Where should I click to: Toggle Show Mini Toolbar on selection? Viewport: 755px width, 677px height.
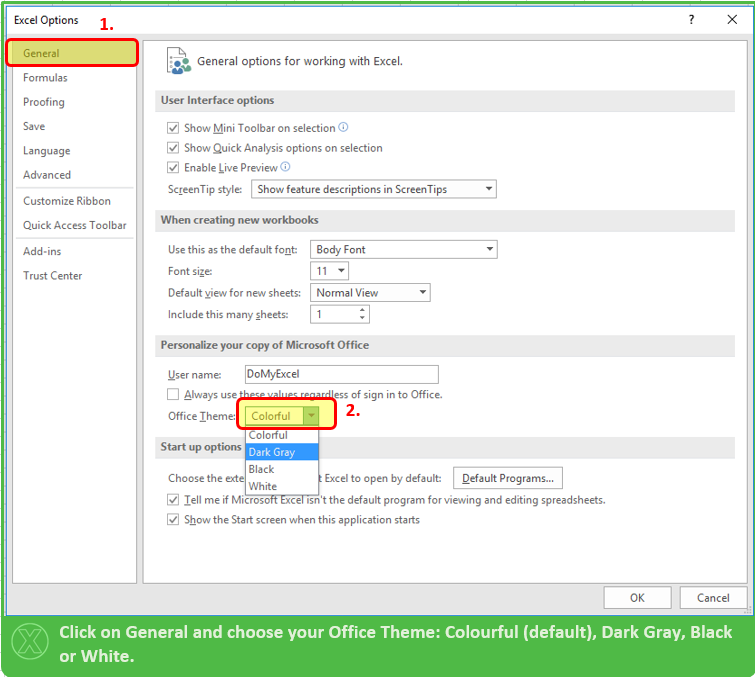coord(173,128)
